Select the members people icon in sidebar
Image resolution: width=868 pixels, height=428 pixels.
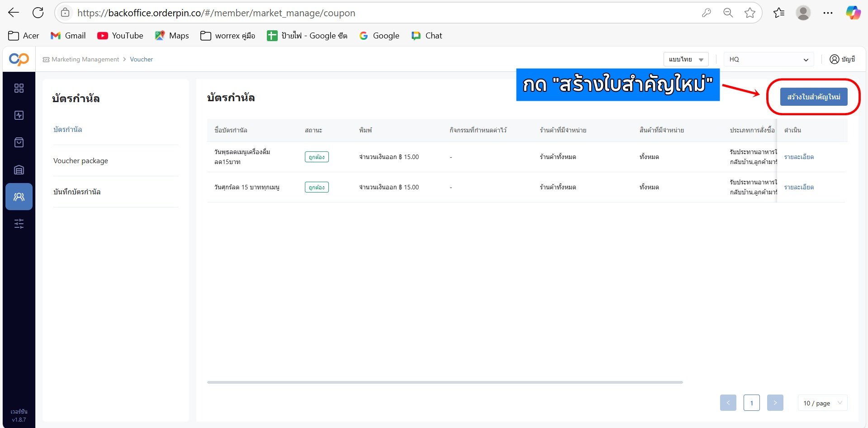19,197
